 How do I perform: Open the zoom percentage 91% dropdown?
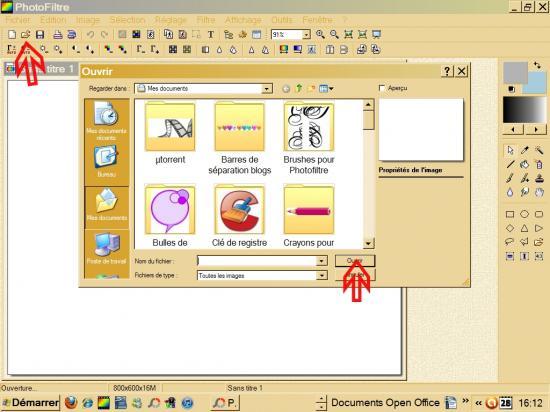point(306,34)
